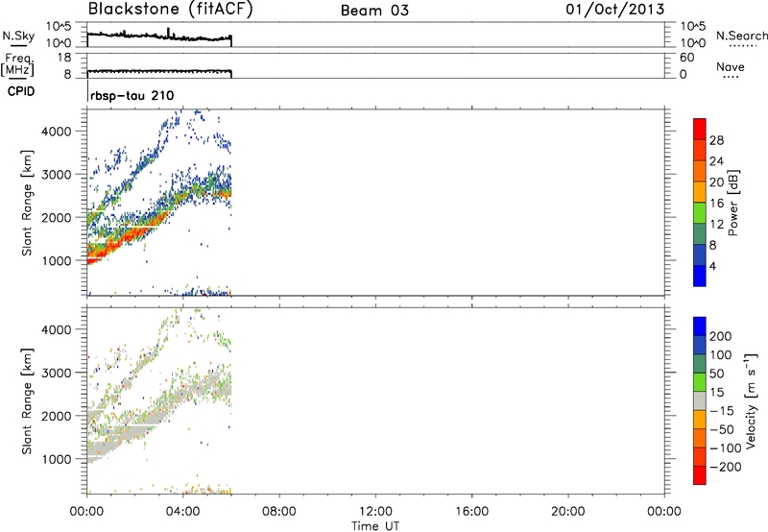Screen dimensions: 768x532
Task: Click the 04:00 time tick label
Action: tap(183, 512)
